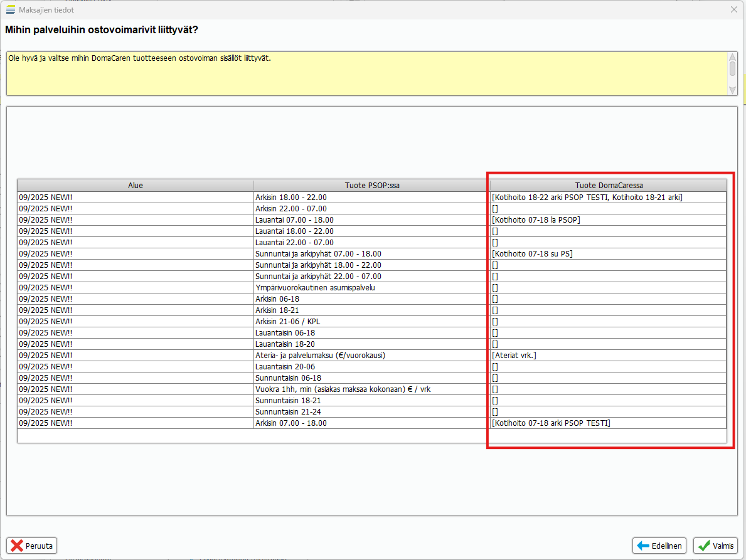Screen dimensions: 746x560
Task: Go back with the Edellinen button
Action: tap(659, 546)
